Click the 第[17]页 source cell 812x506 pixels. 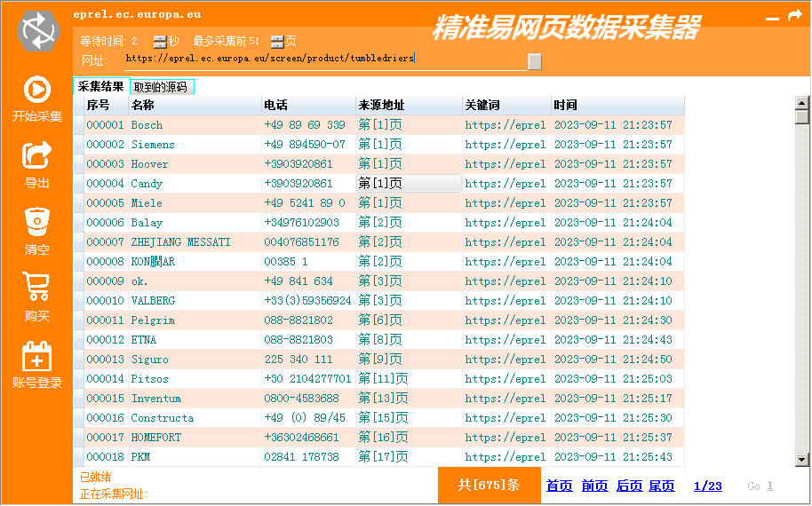pos(409,457)
